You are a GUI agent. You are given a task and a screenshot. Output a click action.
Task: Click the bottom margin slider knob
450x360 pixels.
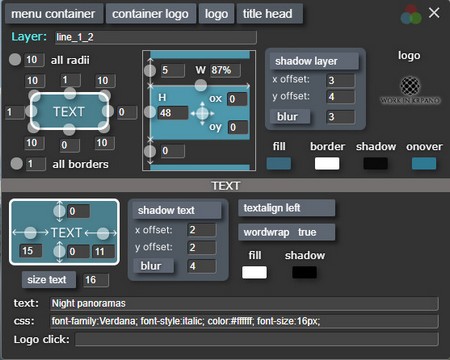click(150, 151)
